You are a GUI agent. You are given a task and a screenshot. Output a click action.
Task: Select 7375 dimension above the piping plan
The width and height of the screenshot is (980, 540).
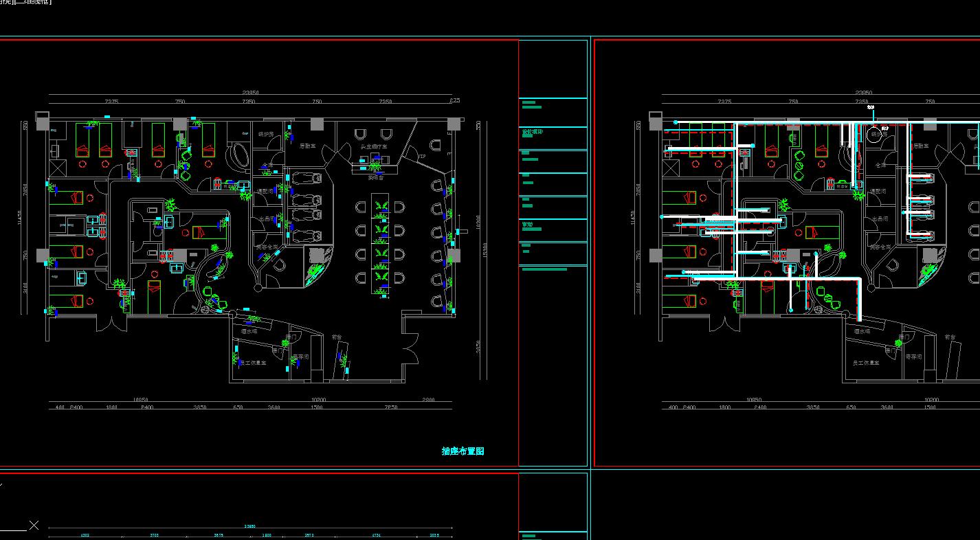[725, 102]
